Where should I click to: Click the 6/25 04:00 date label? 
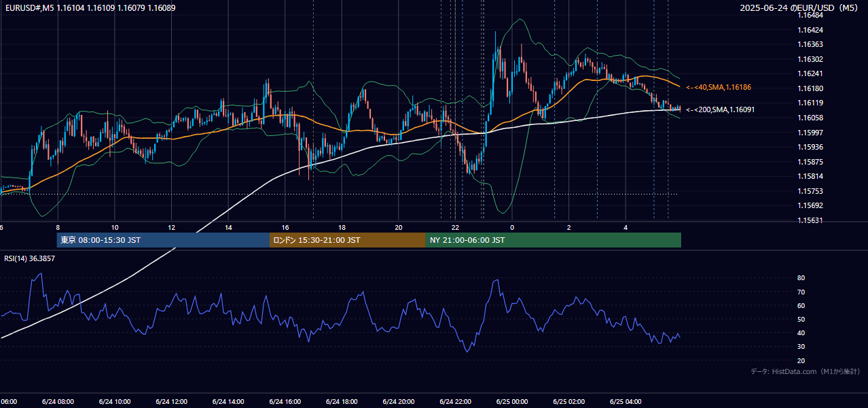626,401
